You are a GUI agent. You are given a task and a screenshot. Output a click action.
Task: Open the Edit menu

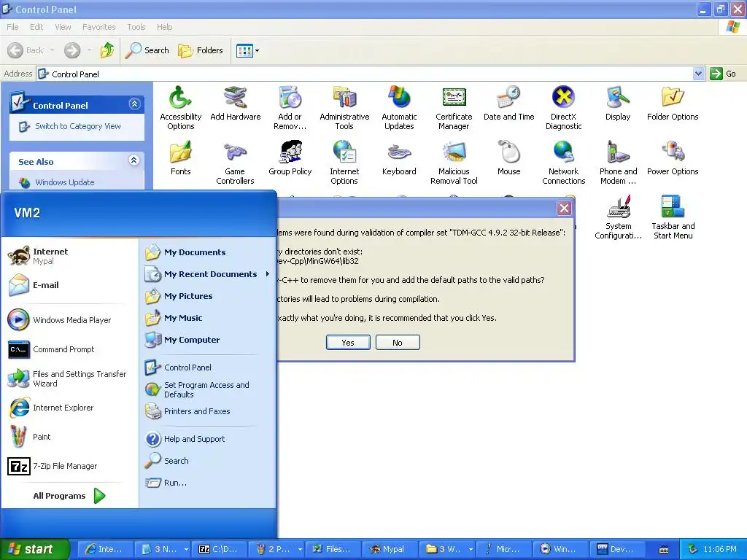(36, 27)
